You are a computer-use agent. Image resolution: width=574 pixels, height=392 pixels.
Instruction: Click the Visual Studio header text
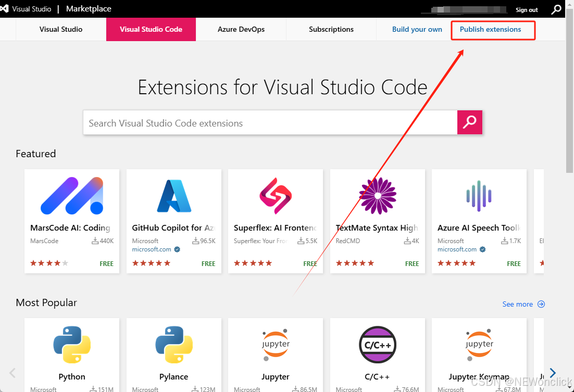point(31,9)
